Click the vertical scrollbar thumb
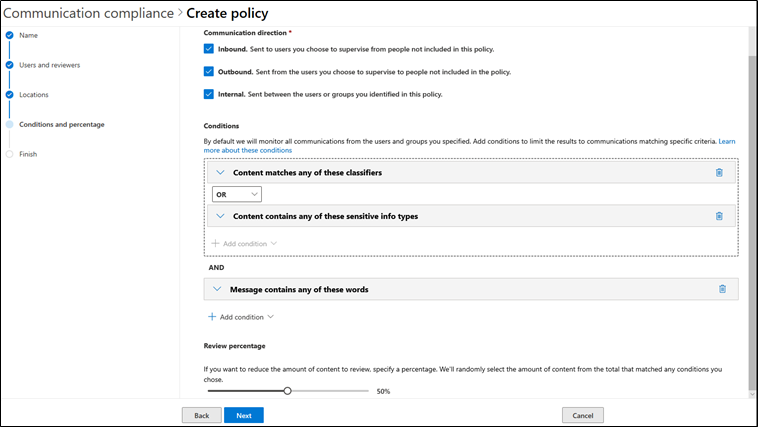 coord(752,222)
